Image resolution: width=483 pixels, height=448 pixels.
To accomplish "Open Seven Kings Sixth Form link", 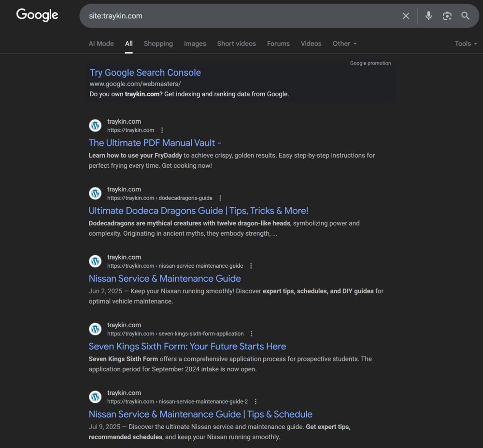I will click(187, 346).
